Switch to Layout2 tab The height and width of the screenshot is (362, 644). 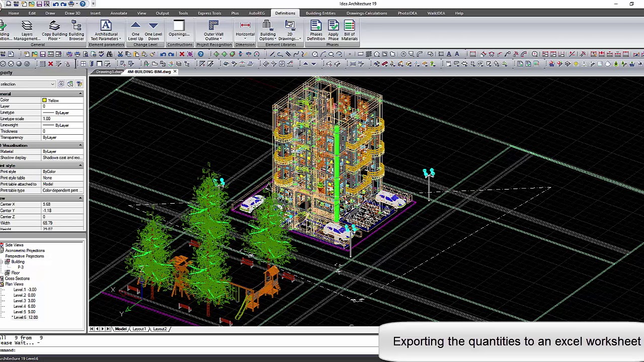[x=159, y=329]
